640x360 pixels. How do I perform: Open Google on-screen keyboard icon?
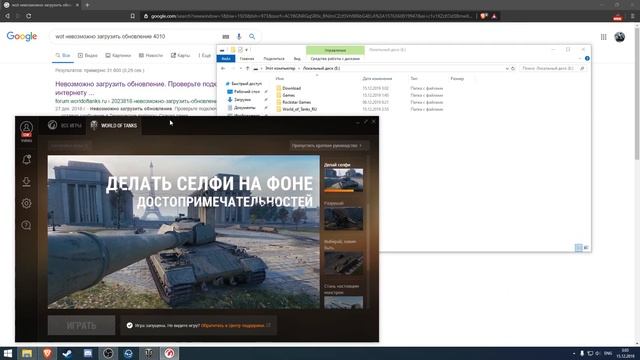coord(226,37)
